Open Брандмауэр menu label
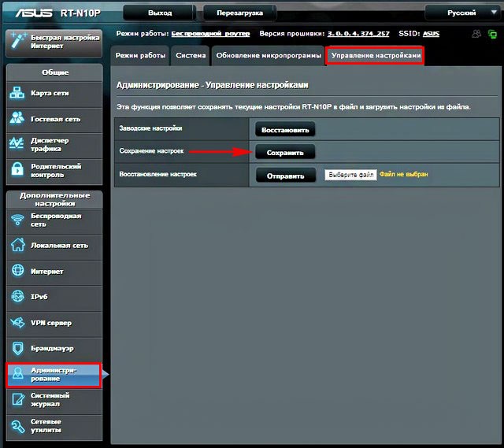Screen dimensions: 504x448 pyautogui.click(x=52, y=348)
